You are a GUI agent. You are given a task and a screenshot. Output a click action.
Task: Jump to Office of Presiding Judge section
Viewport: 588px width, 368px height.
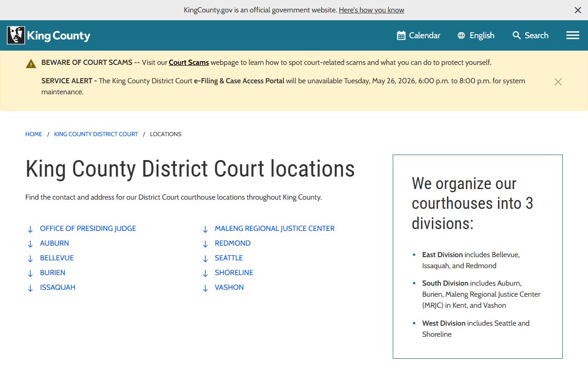click(x=88, y=229)
